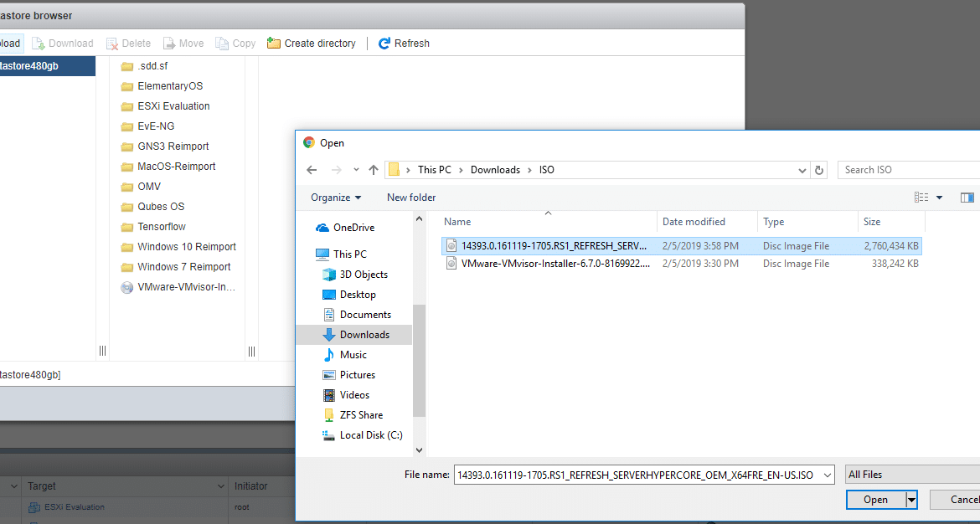980x524 pixels.
Task: Open the GNS3 Reimport folder icon
Action: (x=126, y=146)
